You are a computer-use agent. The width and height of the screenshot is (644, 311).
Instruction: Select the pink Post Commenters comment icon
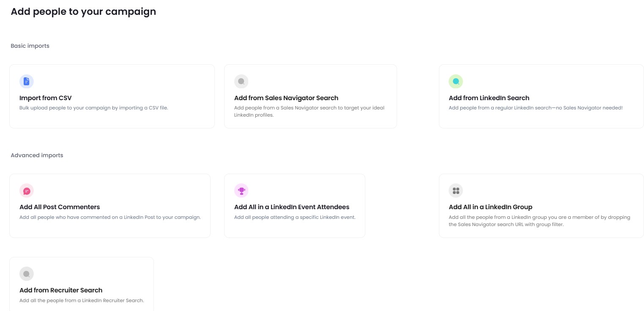pyautogui.click(x=26, y=191)
